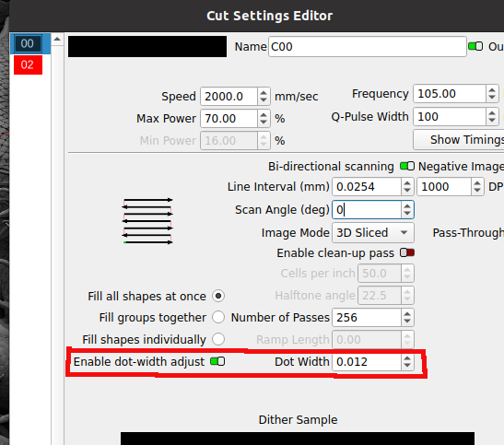Increase Frequency using the stepper up arrow
The image size is (504, 445).
coord(492,90)
